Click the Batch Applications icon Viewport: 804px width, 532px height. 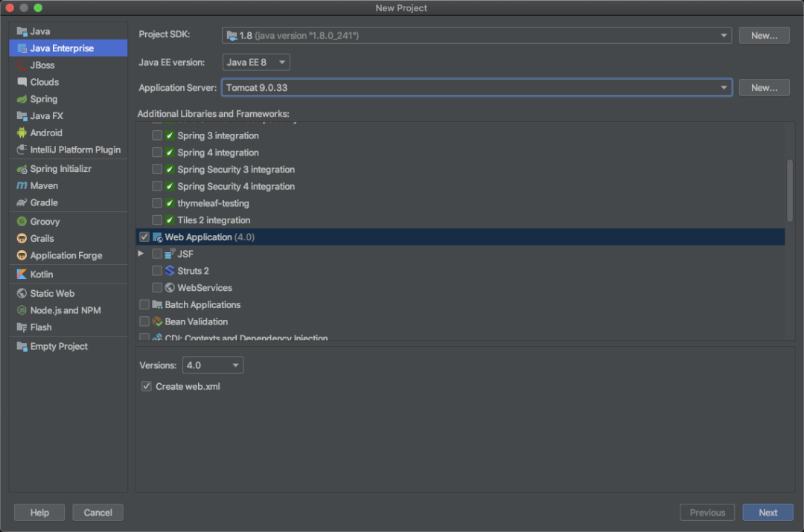point(157,304)
